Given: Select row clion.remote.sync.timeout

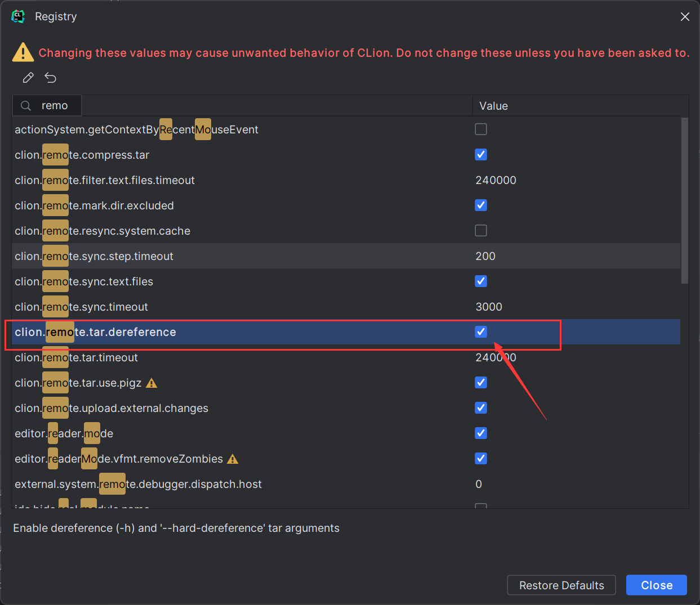Looking at the screenshot, I should point(346,307).
